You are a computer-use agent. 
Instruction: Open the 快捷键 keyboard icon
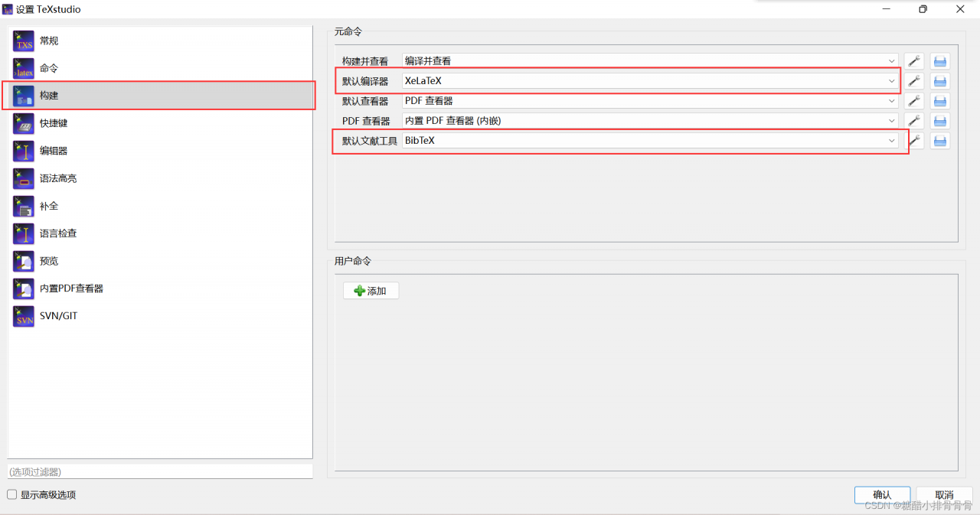tap(24, 123)
